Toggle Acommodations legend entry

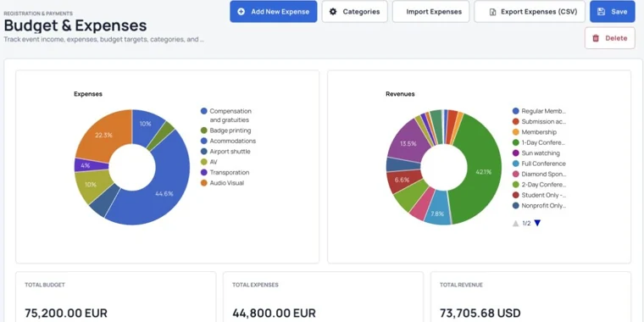click(x=228, y=141)
